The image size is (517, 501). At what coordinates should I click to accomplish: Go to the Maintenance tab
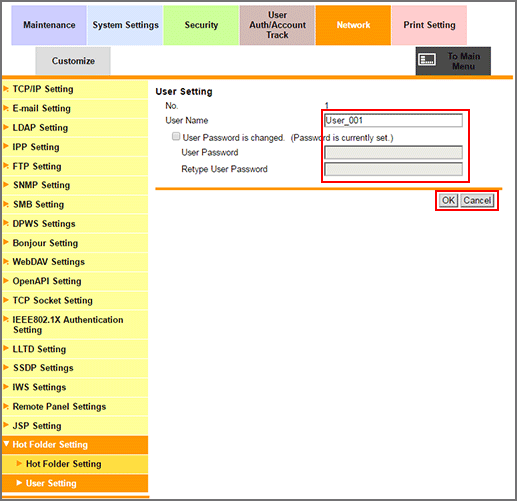[49, 25]
